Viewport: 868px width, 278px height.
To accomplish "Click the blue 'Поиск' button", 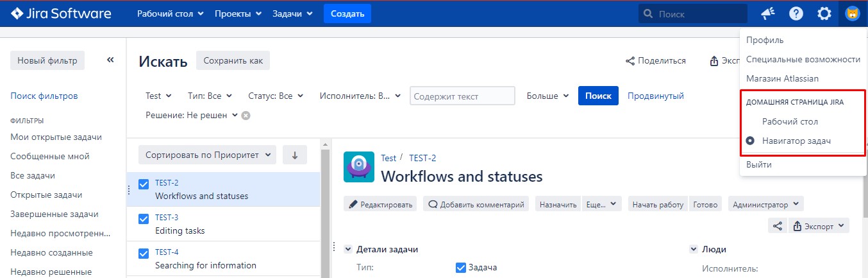I will tap(598, 96).
